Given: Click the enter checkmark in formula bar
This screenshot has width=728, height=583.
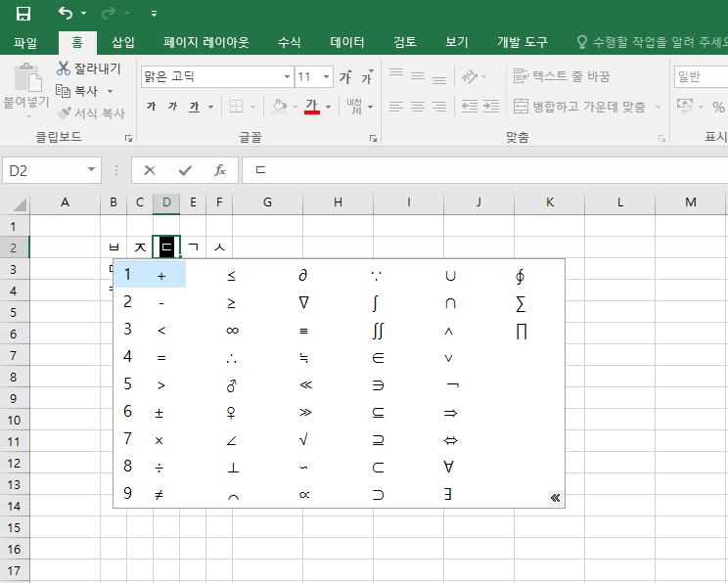Looking at the screenshot, I should [185, 170].
